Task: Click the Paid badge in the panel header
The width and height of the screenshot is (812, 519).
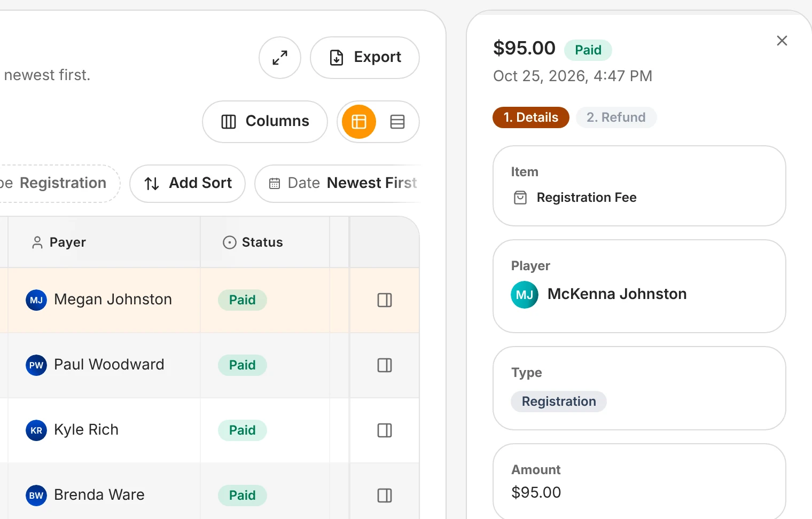Action: pyautogui.click(x=588, y=50)
